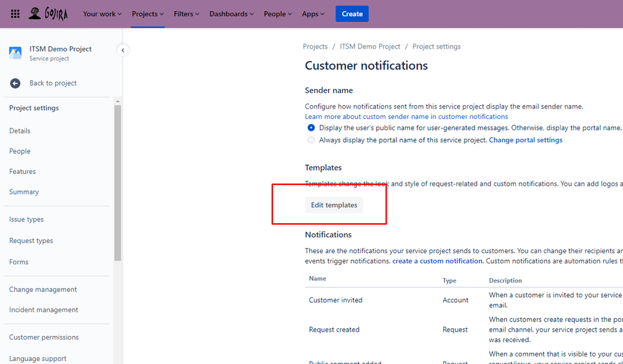Image resolution: width=623 pixels, height=364 pixels.
Task: Open the Projects dropdown menu
Action: 148,14
